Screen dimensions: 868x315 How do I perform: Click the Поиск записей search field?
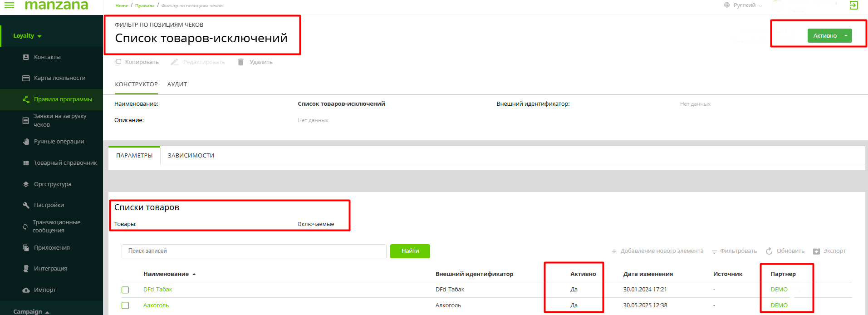(254, 251)
